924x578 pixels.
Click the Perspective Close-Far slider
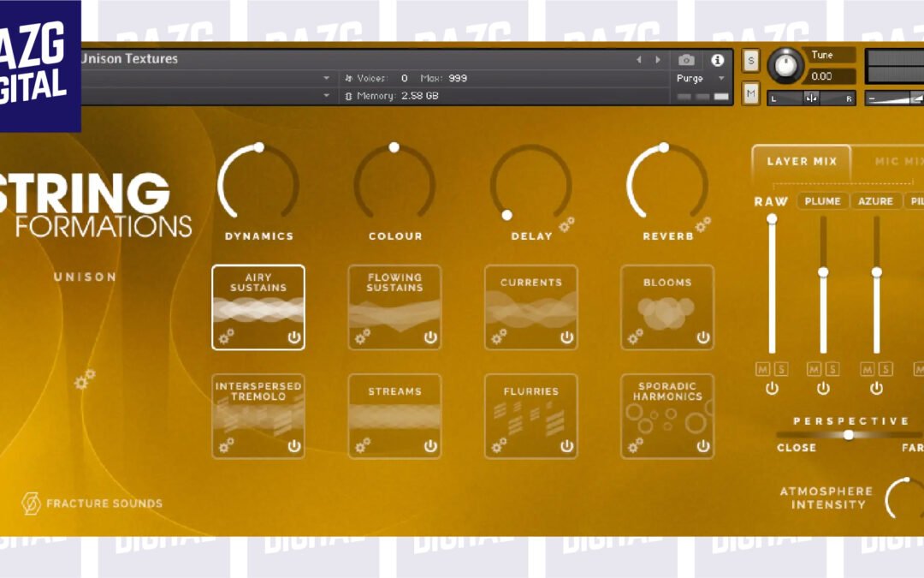click(849, 435)
